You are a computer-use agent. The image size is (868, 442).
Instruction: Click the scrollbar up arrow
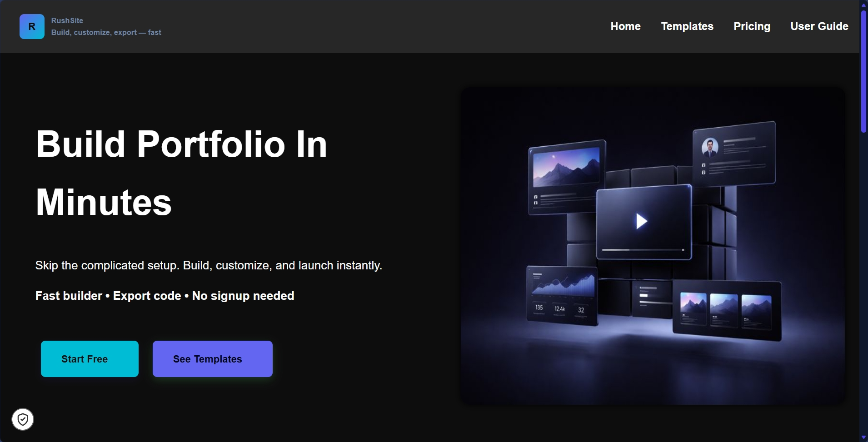(863, 5)
